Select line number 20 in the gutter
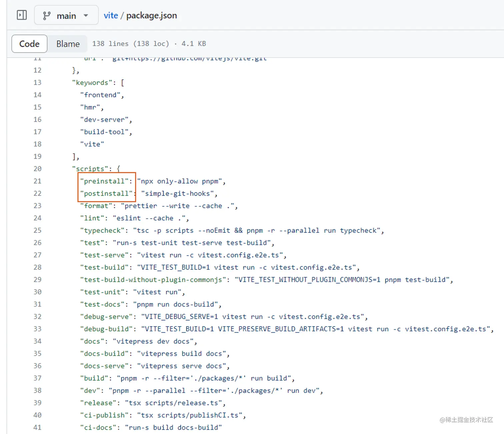Screen dimensions: 504x434 (x=37, y=169)
